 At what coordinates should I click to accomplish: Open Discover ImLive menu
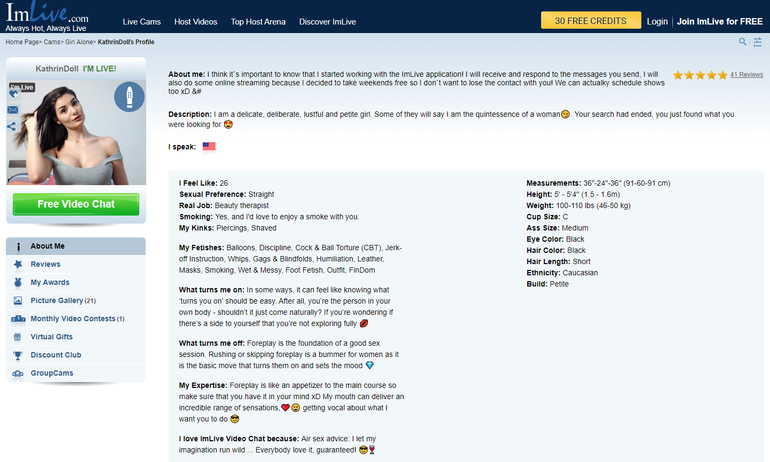tap(327, 21)
